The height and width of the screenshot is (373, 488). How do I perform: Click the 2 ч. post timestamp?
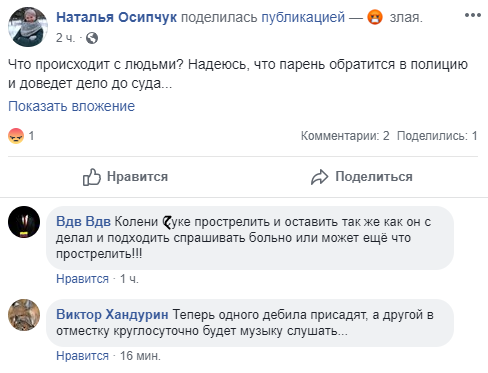pyautogui.click(x=65, y=38)
